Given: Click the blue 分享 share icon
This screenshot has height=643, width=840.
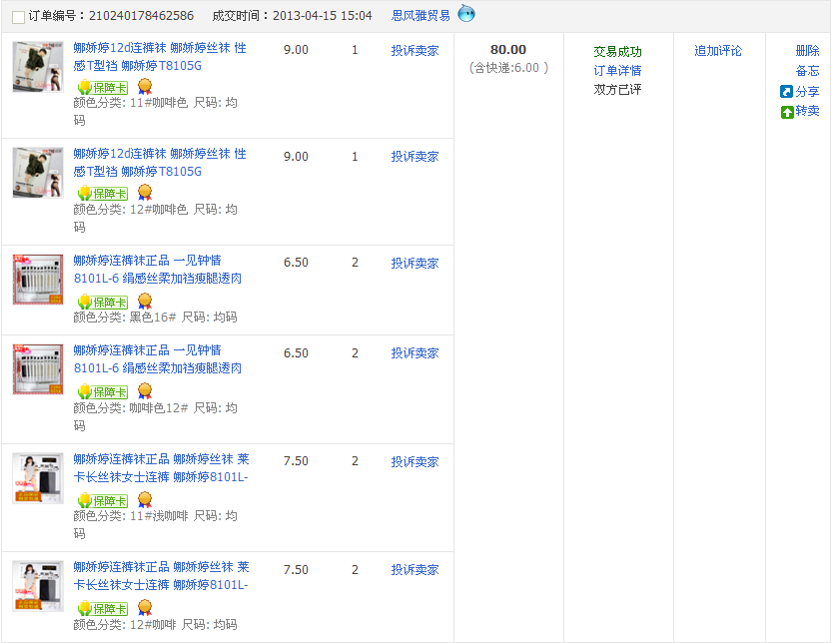Looking at the screenshot, I should click(x=786, y=92).
